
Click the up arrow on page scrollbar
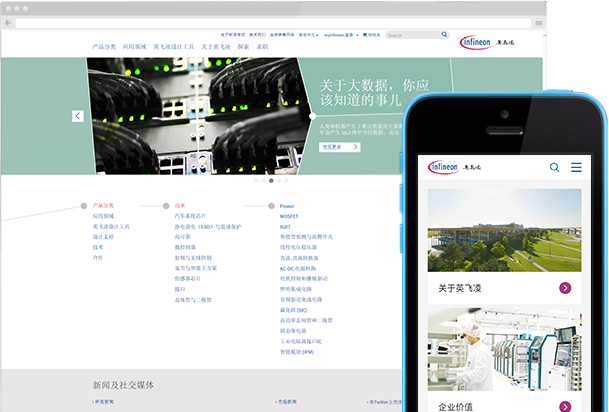(x=544, y=36)
